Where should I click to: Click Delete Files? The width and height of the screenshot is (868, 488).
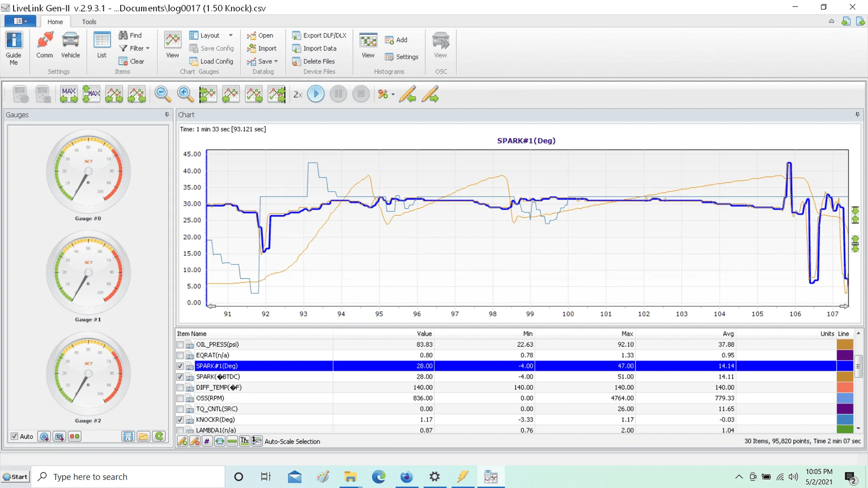(313, 61)
